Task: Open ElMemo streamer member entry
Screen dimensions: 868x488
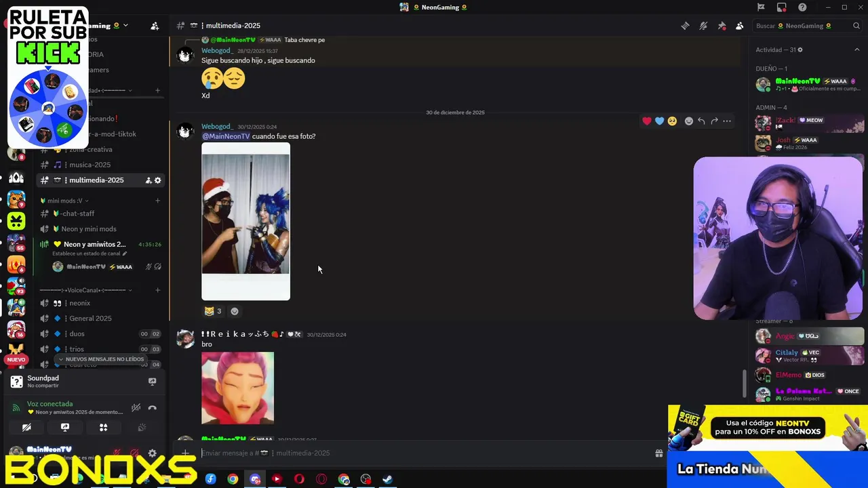Action: pos(810,375)
